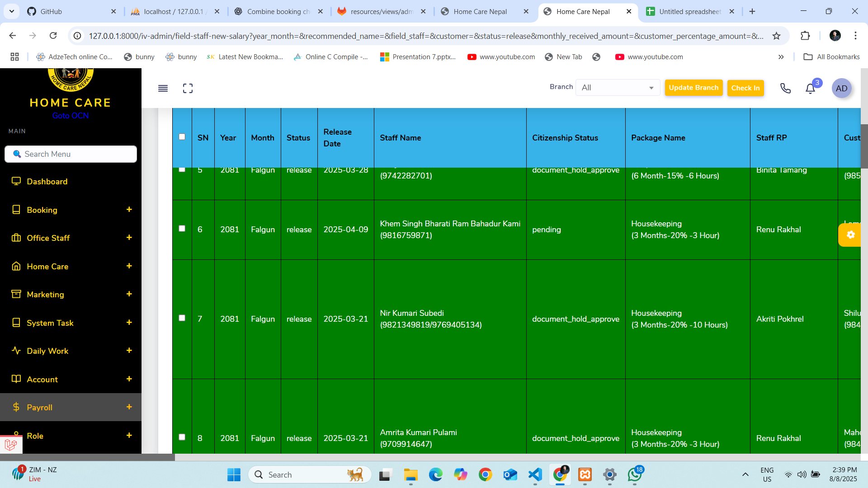The image size is (868, 488).
Task: Follow the Goto OCN link
Action: click(x=71, y=116)
